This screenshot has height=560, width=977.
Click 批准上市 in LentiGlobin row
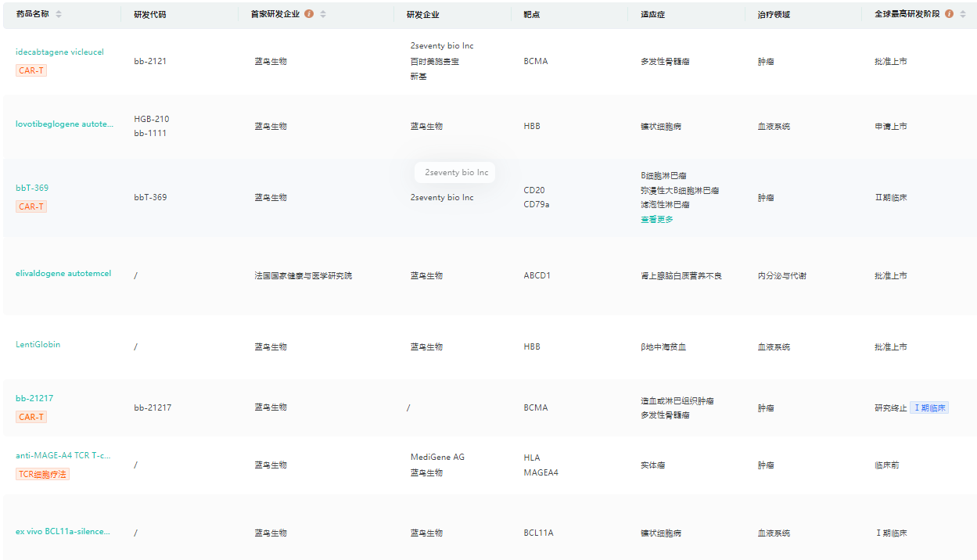[891, 346]
